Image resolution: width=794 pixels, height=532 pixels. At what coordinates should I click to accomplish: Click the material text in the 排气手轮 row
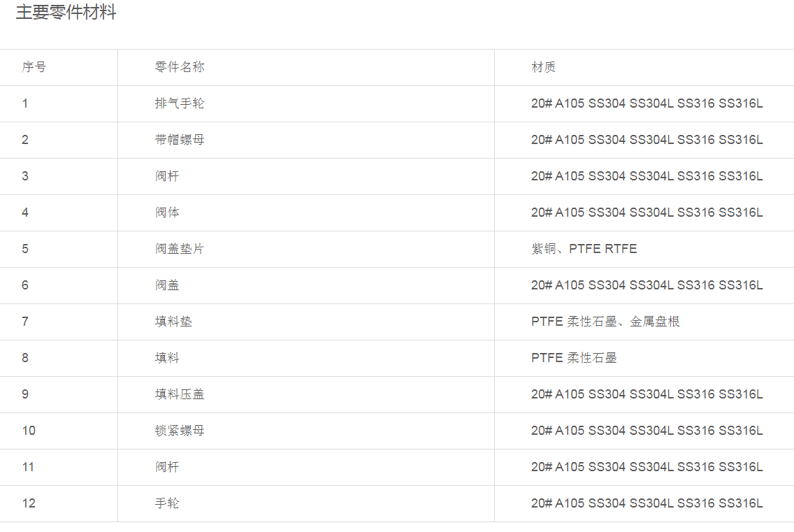pos(647,103)
